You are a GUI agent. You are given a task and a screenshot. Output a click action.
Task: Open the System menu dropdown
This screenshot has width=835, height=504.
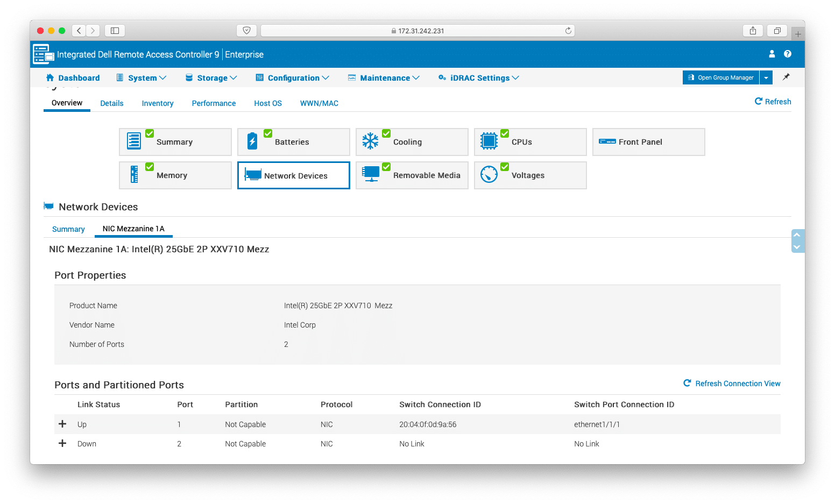pyautogui.click(x=141, y=78)
